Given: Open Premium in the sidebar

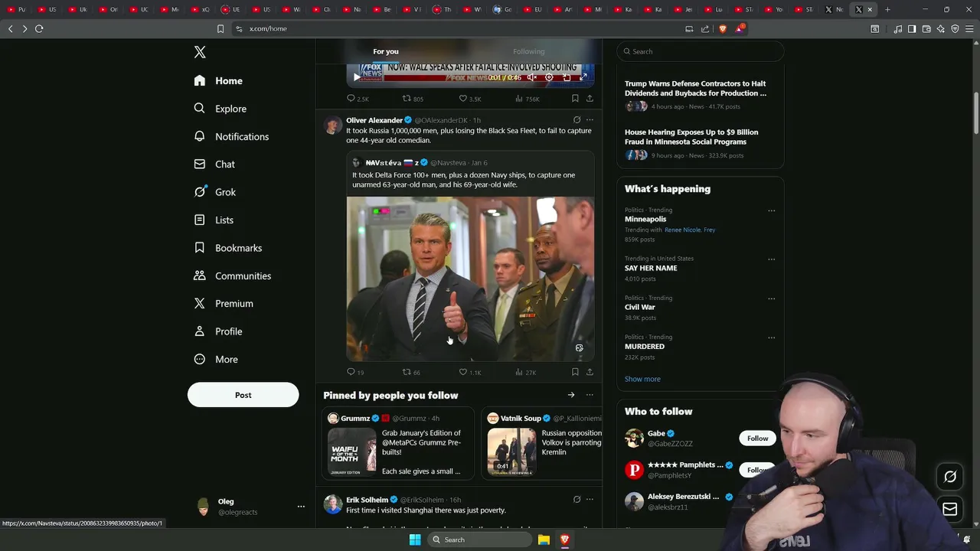Looking at the screenshot, I should 224,303.
